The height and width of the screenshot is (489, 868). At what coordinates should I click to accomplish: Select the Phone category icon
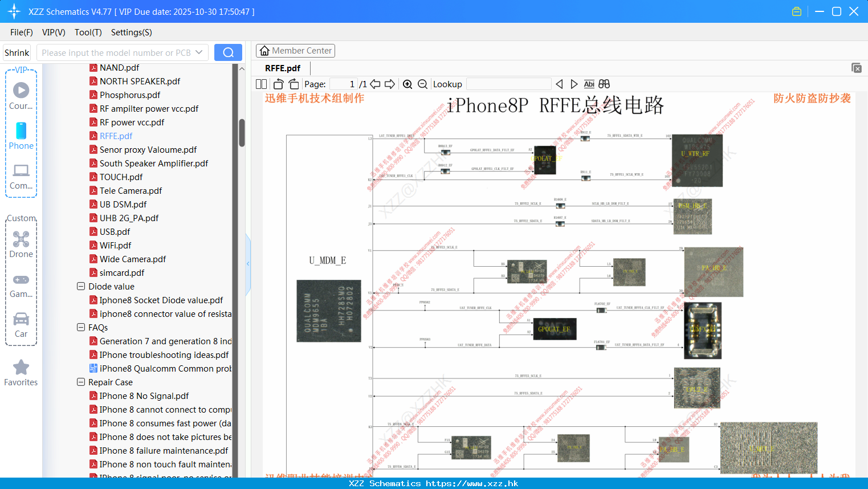[21, 131]
